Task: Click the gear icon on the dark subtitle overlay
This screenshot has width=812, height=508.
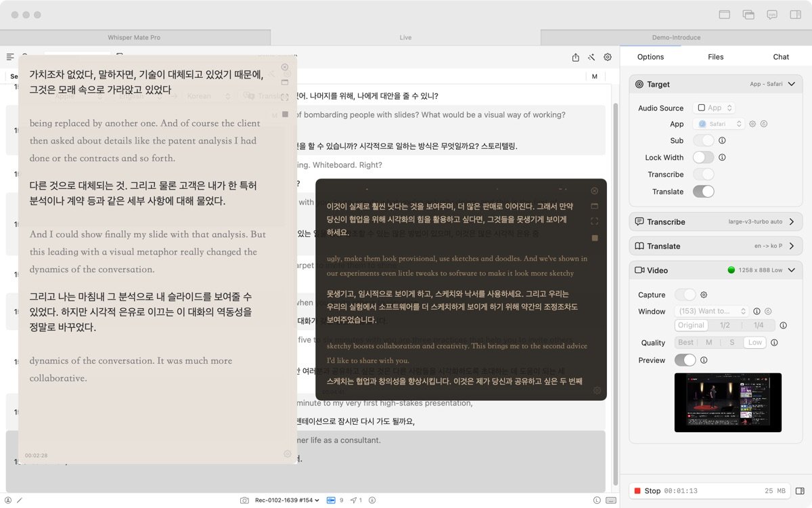Action: coord(596,391)
